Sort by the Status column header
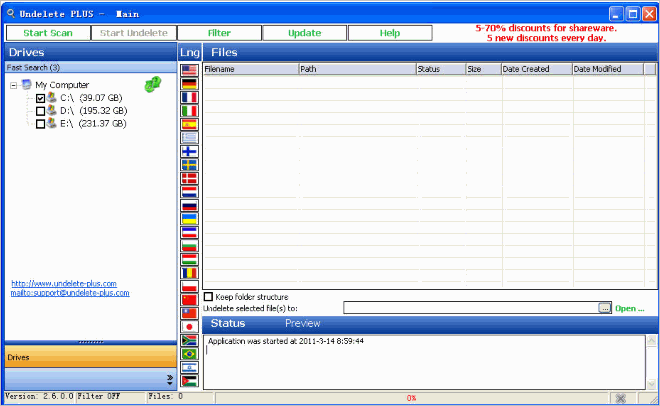This screenshot has height=406, width=660. click(441, 69)
